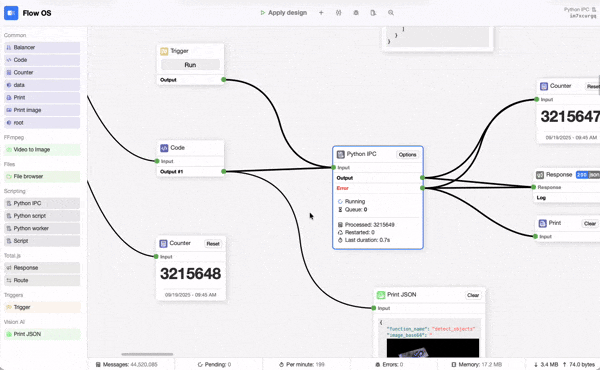
Task: Click the 'Queue: 0' text in Python IPC
Action: click(356, 210)
